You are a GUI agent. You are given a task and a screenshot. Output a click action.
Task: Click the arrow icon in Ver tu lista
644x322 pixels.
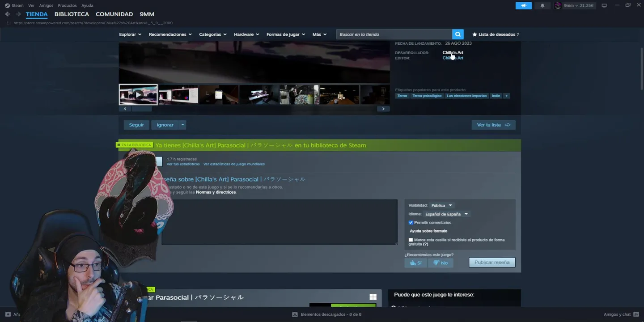point(507,125)
